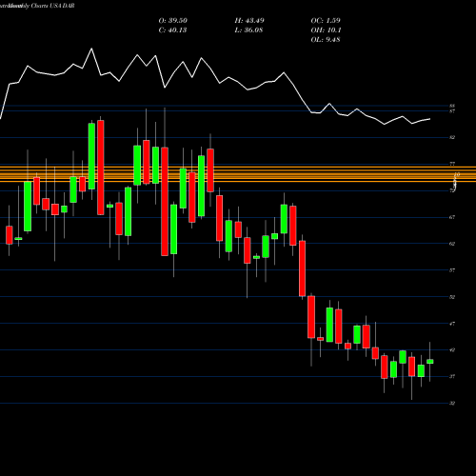Screen dimensions: 476x476
Task: Click the end point of the white line
Action: click(430, 119)
